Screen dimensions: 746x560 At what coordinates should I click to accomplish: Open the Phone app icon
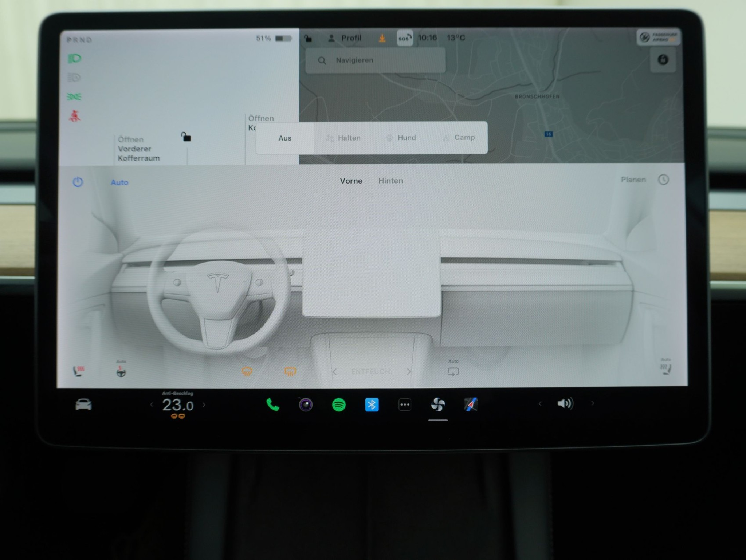tap(273, 404)
